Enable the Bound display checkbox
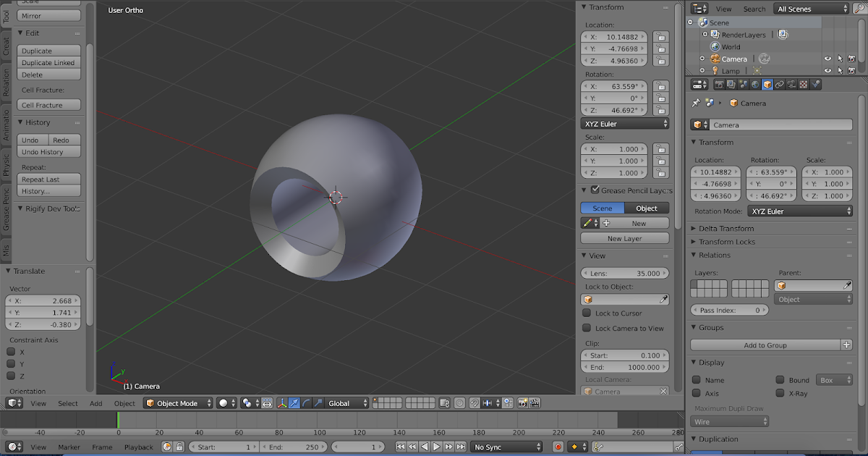 [x=780, y=379]
